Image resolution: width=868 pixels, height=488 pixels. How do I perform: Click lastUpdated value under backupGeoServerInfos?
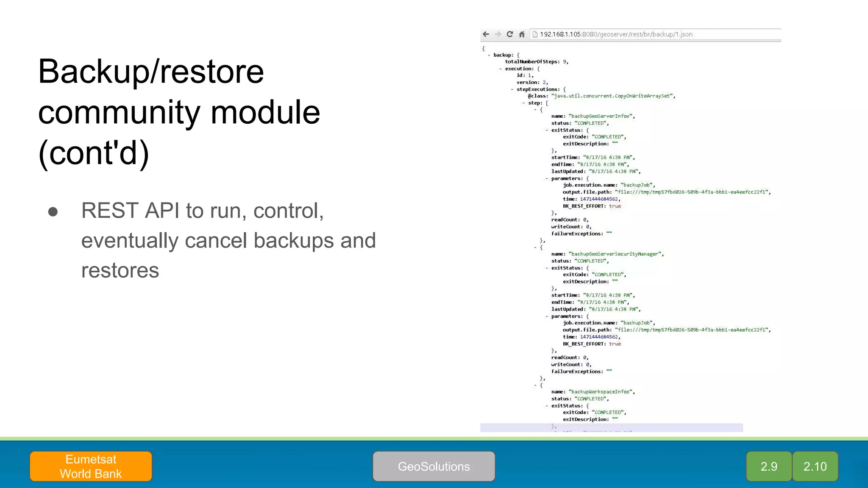point(614,172)
